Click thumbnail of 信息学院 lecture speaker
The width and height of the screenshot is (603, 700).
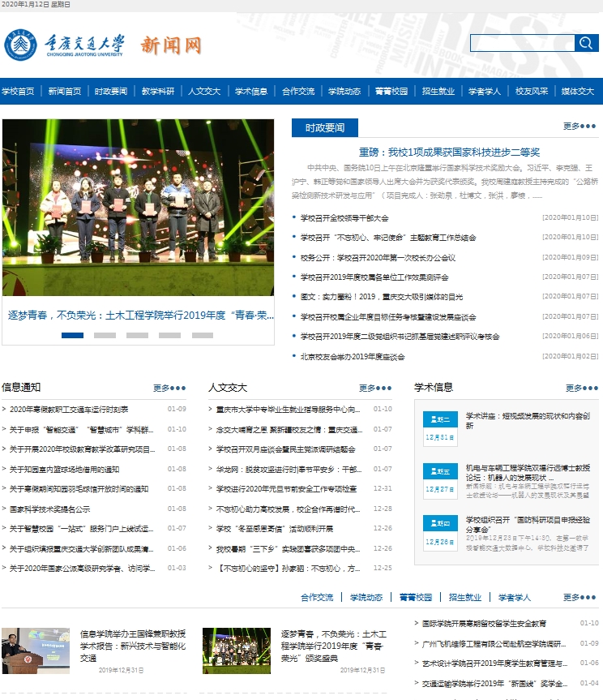pos(36,651)
